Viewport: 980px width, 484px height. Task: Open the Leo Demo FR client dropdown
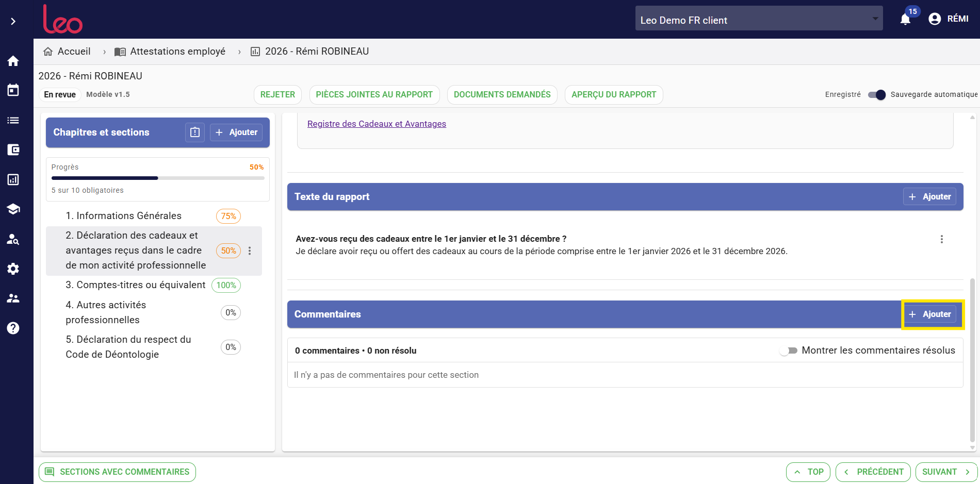(759, 19)
